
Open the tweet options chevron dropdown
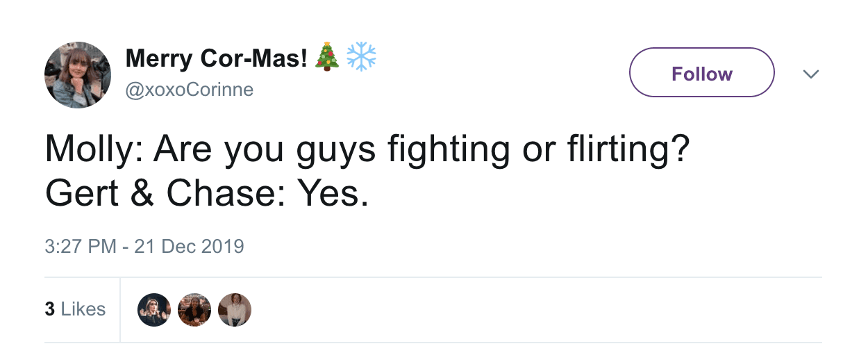[810, 74]
